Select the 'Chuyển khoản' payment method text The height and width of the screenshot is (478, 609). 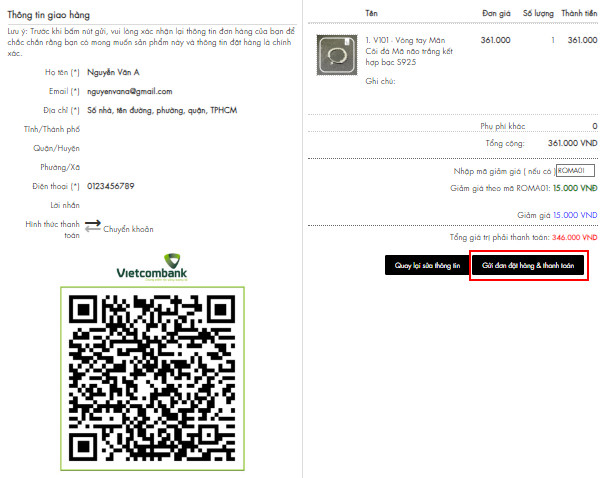pyautogui.click(x=128, y=229)
